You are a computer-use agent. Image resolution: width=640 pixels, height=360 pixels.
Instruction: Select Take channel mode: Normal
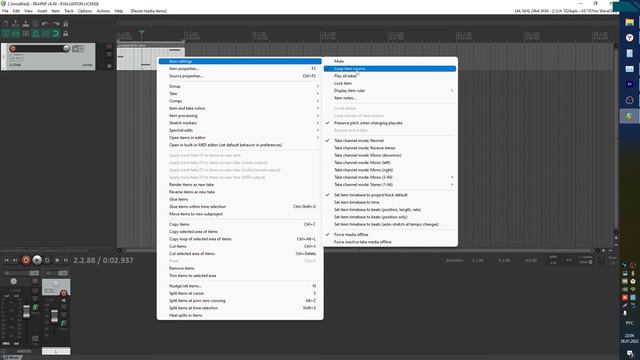[x=390, y=140]
